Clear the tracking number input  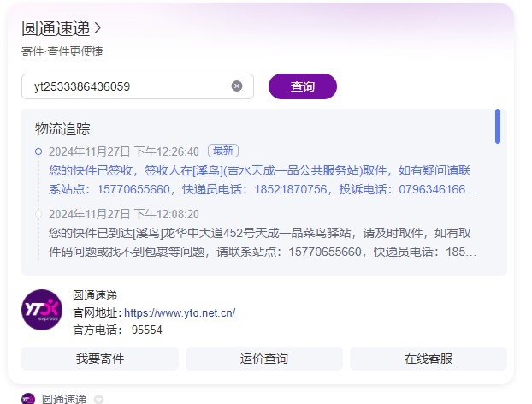coord(237,86)
